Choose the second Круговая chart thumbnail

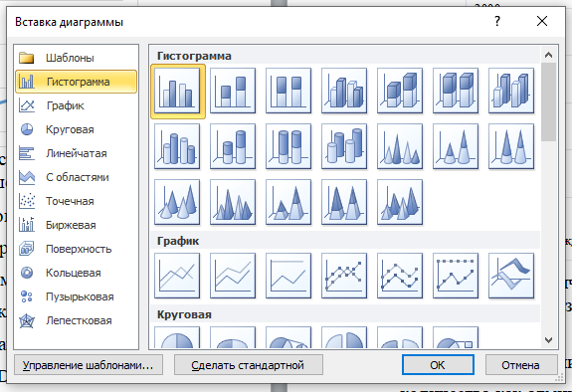(233, 337)
